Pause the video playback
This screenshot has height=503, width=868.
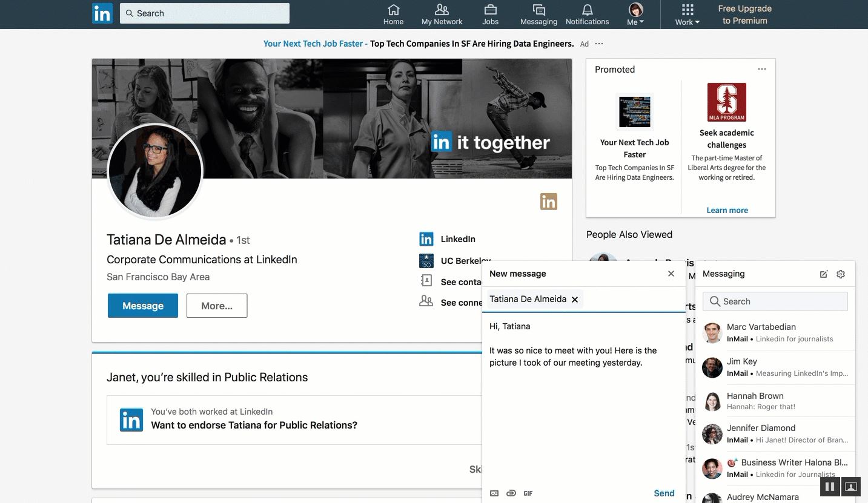(830, 487)
